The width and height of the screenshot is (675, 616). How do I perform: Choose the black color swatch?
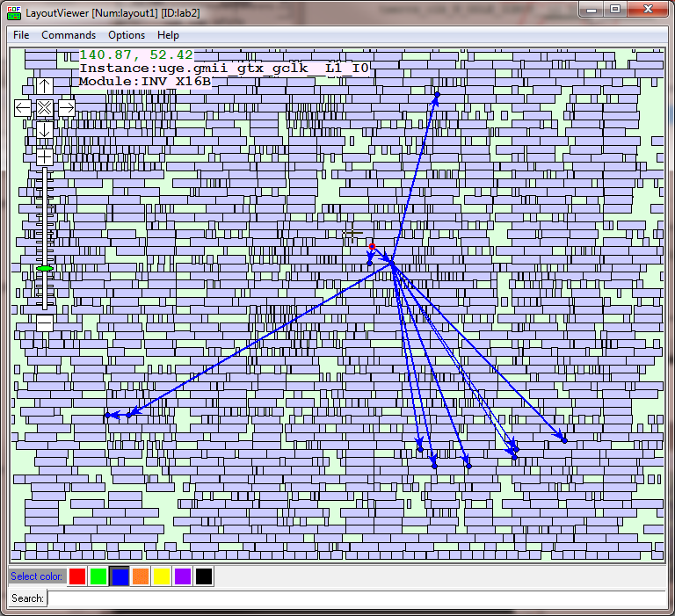[x=204, y=576]
